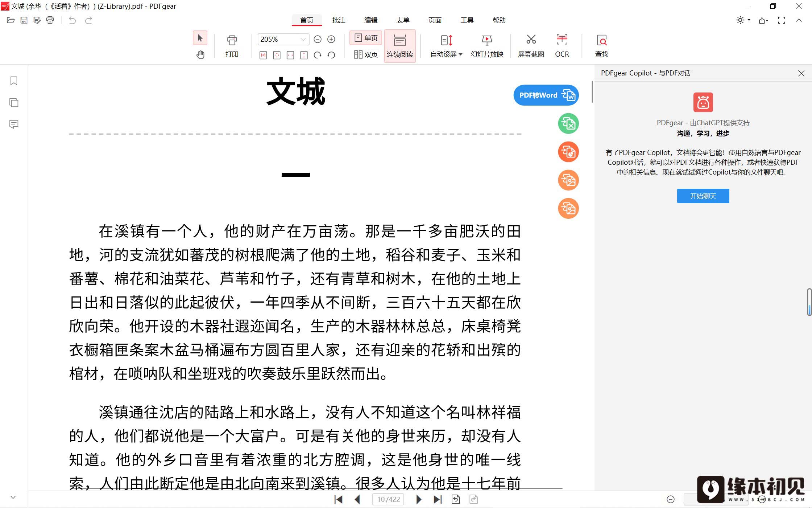Go to the previous page

[357, 500]
